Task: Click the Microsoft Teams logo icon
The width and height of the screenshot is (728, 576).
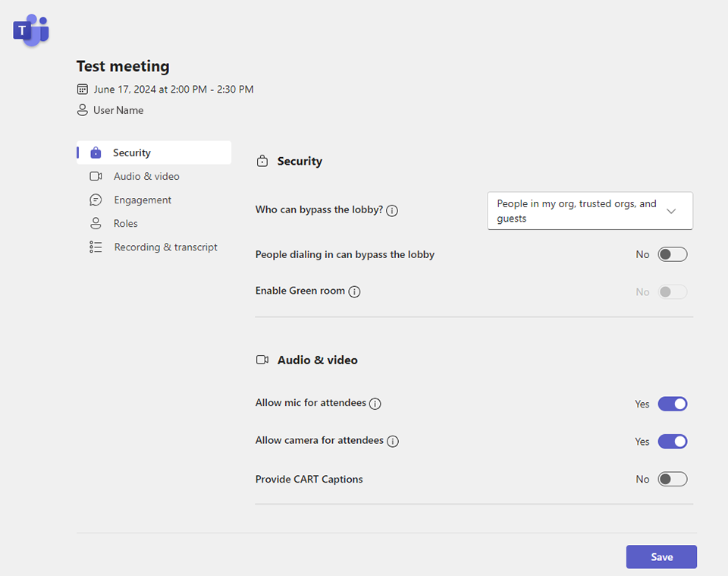Action: (x=30, y=30)
